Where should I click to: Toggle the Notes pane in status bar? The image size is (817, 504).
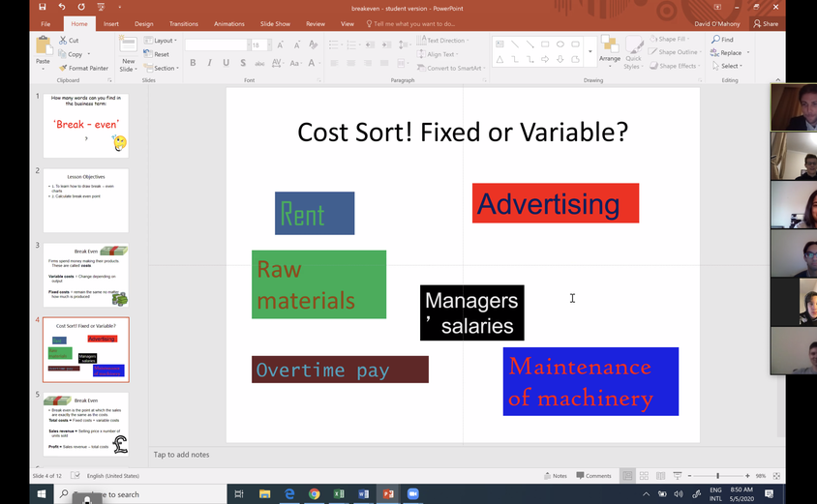point(555,476)
